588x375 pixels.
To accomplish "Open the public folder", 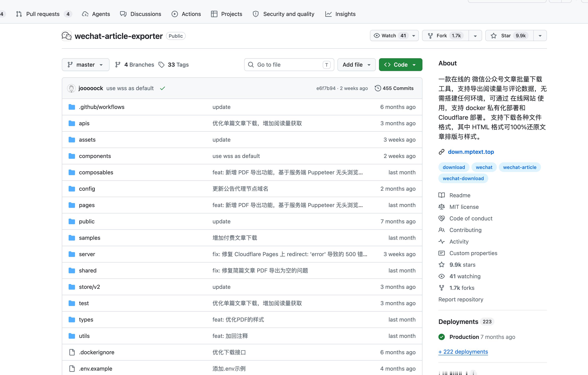I will (87, 221).
